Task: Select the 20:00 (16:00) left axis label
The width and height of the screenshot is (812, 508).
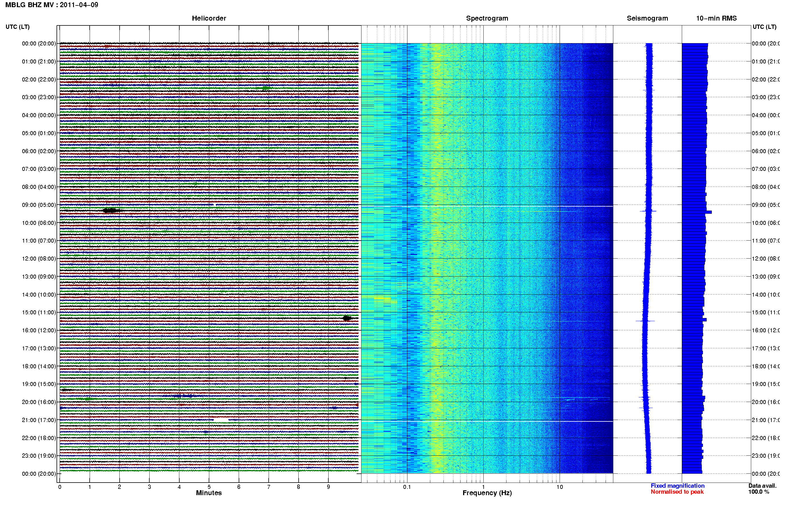Action: click(39, 402)
